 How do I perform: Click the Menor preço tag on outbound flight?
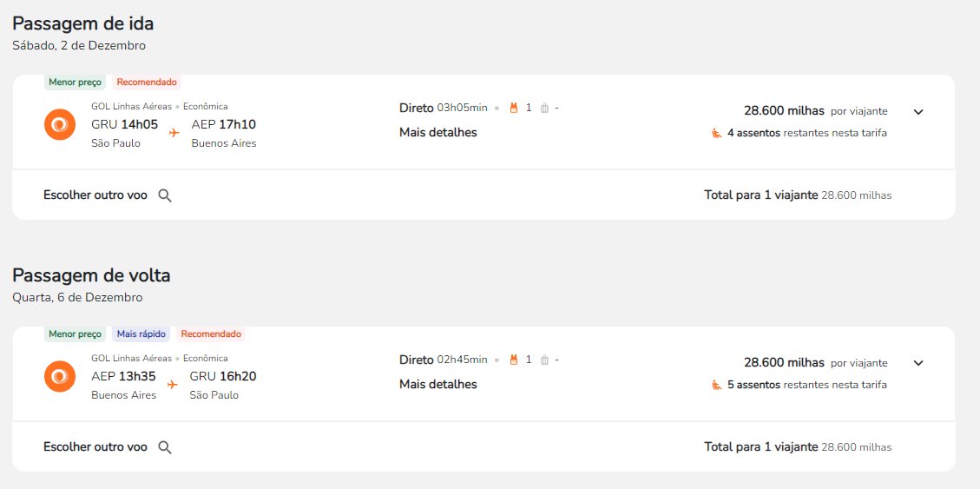[x=75, y=83]
